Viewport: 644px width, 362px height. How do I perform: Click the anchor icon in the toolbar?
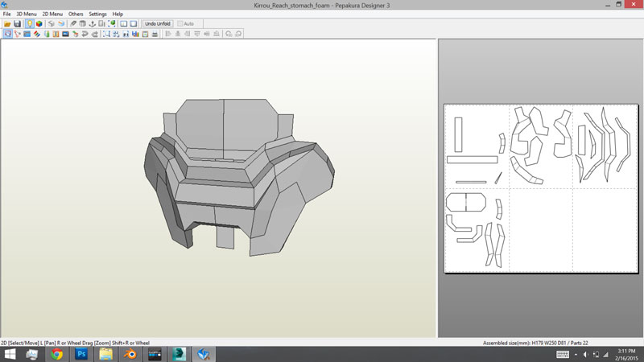pyautogui.click(x=93, y=24)
